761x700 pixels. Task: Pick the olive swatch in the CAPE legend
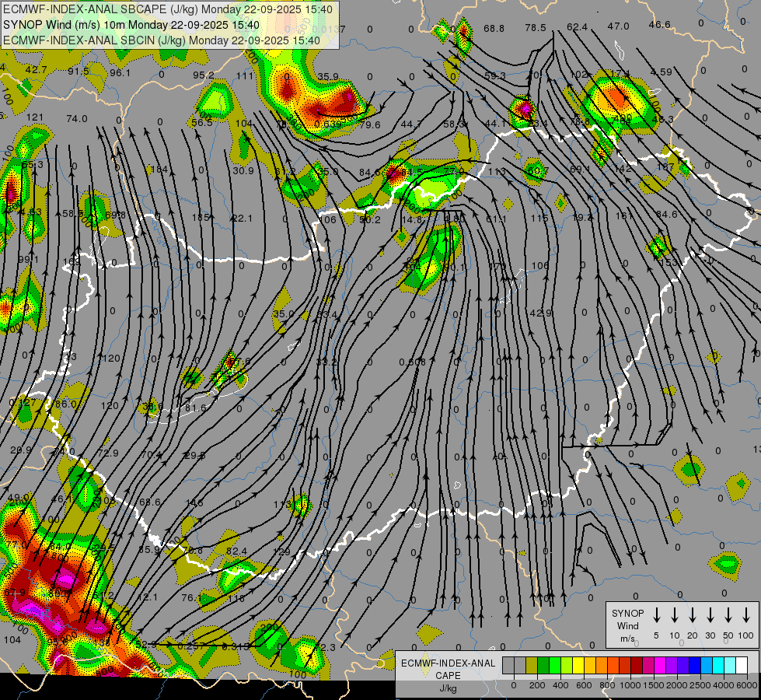pyautogui.click(x=532, y=665)
